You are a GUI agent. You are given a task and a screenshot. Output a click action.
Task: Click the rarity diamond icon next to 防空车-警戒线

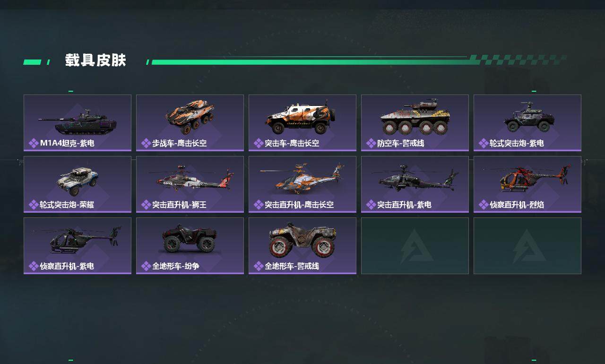point(371,143)
